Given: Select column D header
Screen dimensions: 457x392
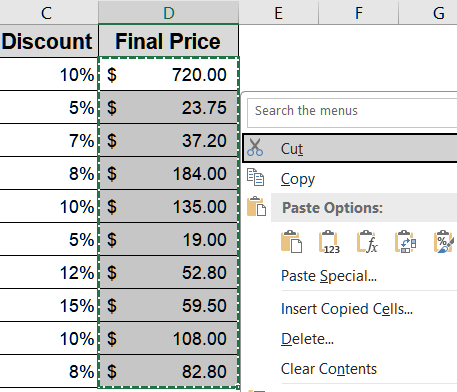Looking at the screenshot, I should click(x=169, y=12).
